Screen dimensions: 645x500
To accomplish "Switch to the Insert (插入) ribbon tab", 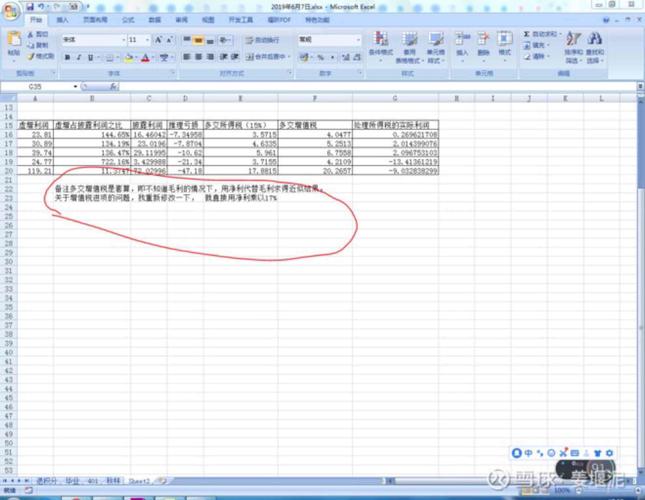I will click(x=62, y=20).
